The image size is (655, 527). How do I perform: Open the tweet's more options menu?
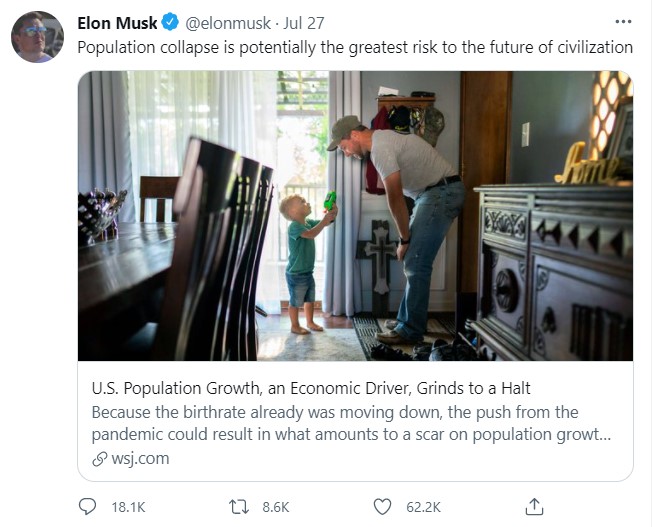pyautogui.click(x=623, y=21)
